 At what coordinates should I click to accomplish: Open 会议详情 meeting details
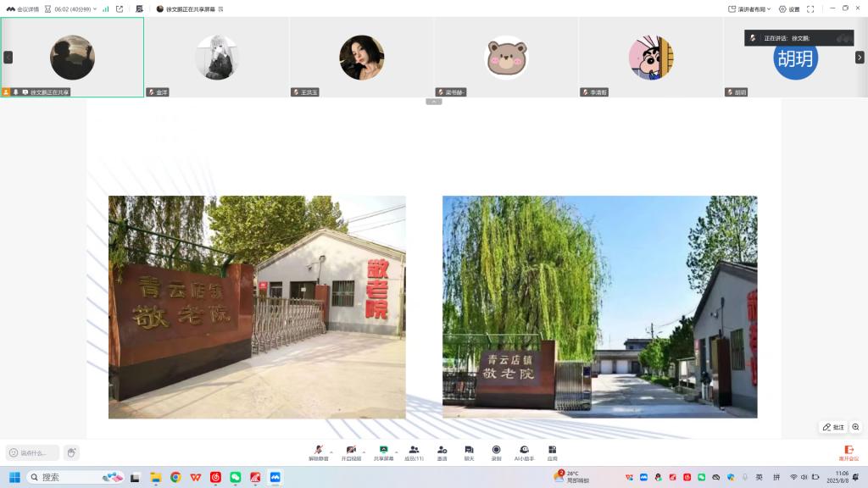click(23, 9)
